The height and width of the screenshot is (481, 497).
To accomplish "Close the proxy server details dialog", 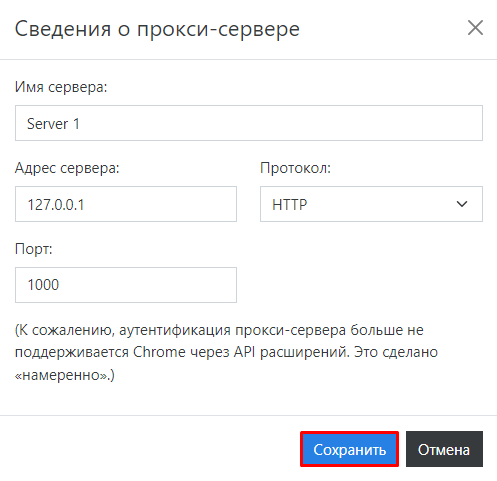I will click(475, 28).
